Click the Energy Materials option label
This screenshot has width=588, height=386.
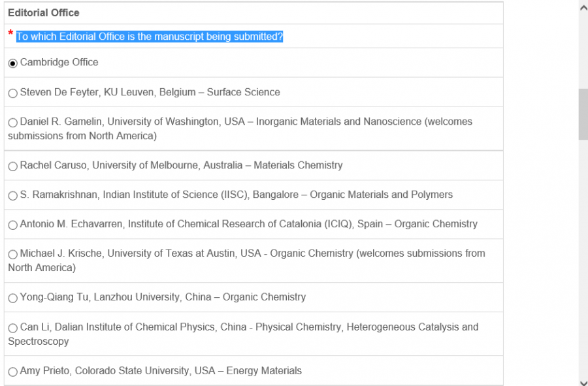[x=264, y=371]
